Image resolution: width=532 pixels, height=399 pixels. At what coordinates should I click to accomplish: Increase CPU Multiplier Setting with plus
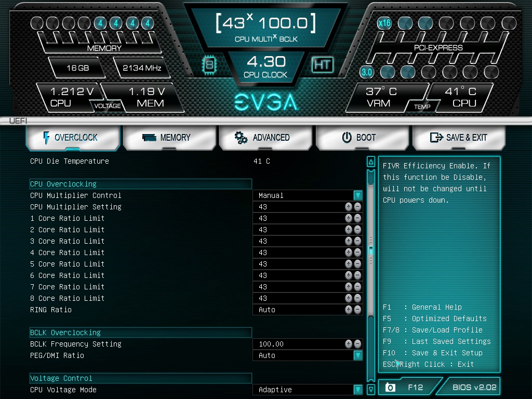(349, 207)
